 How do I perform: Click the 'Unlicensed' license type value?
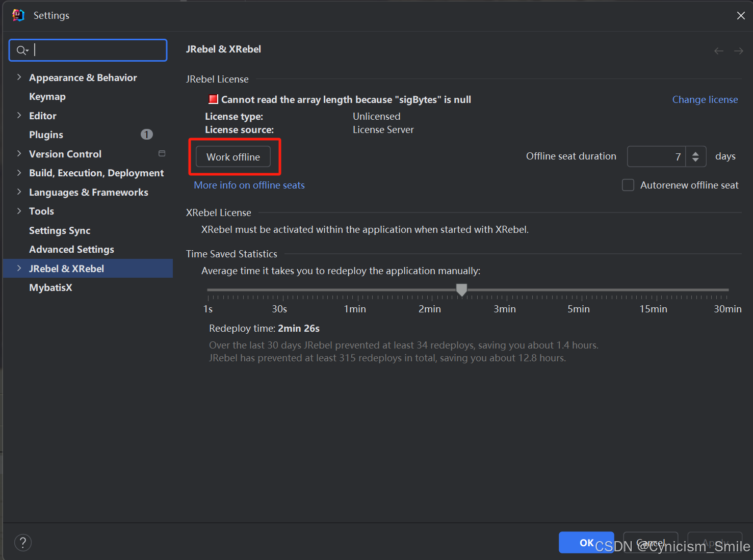point(377,116)
